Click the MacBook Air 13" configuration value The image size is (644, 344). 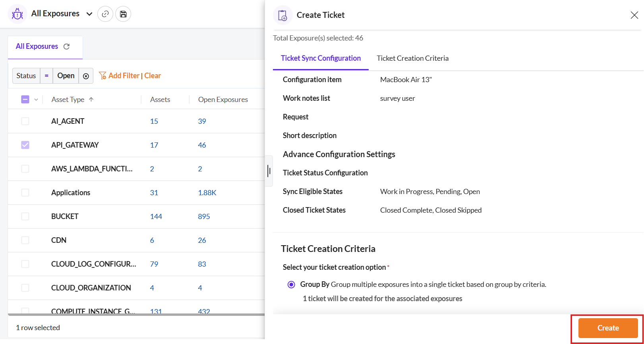click(406, 80)
